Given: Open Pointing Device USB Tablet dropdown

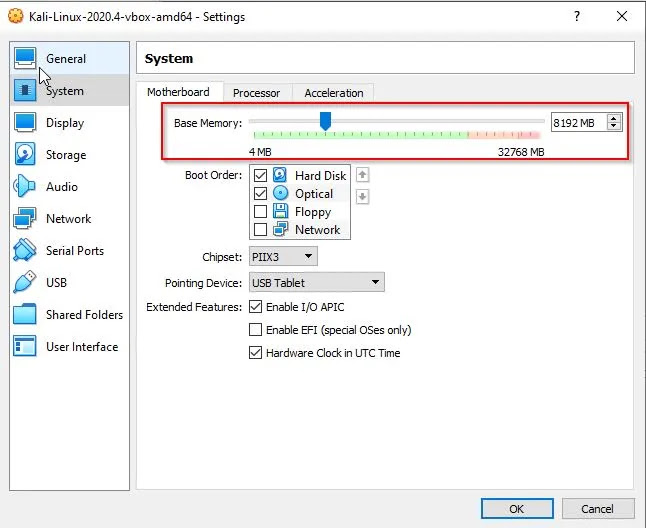Looking at the screenshot, I should click(x=316, y=283).
